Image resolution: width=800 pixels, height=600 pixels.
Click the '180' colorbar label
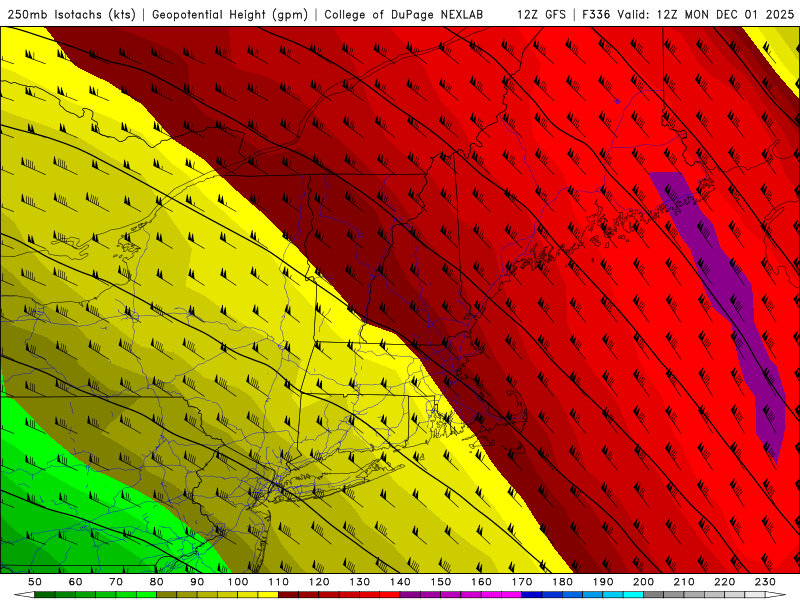coord(562,582)
